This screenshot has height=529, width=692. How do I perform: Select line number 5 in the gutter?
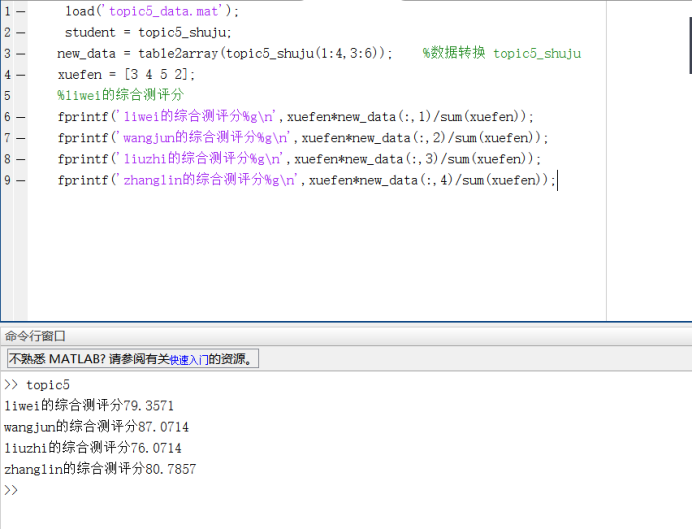pos(7,96)
